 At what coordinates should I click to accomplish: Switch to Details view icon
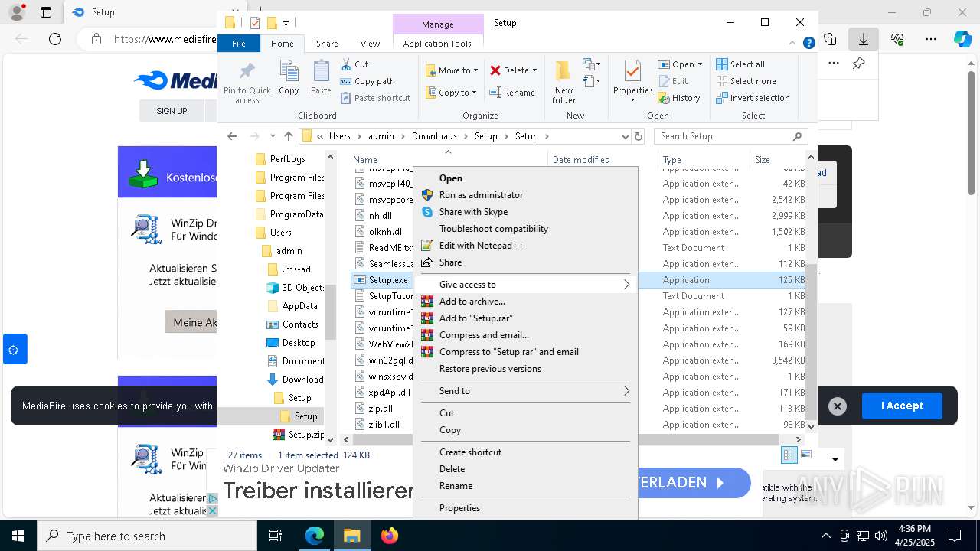(x=789, y=455)
